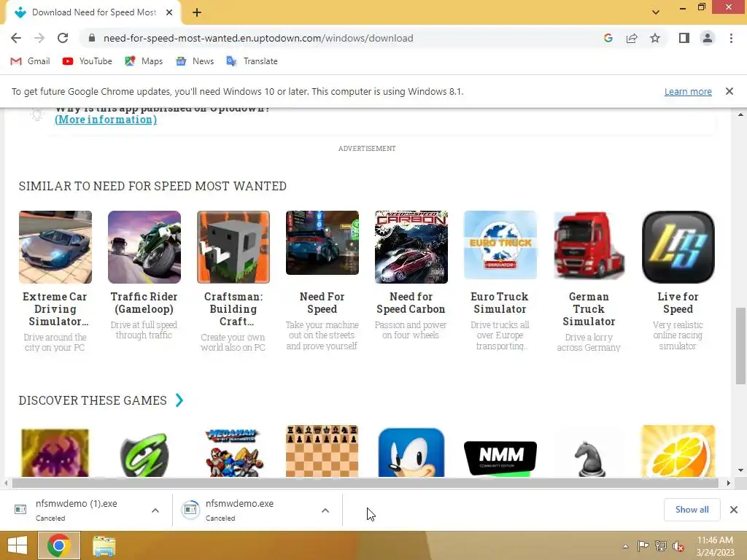Open the orange slice app icon
Image resolution: width=747 pixels, height=560 pixels.
[678, 451]
